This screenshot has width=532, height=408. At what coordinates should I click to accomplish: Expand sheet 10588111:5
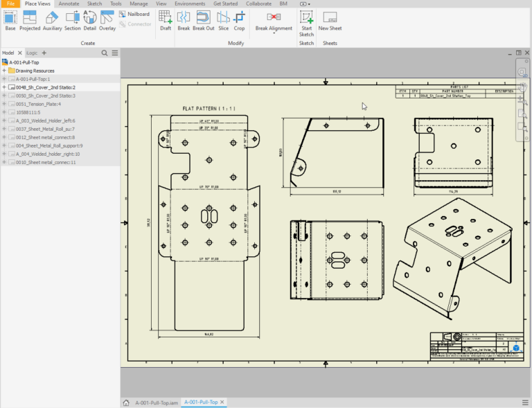tap(4, 112)
